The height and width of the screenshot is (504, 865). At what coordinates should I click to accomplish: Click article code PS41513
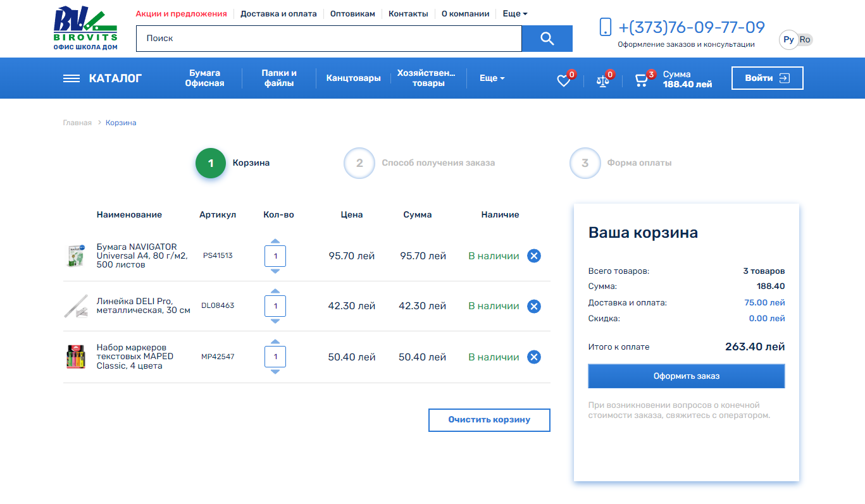pos(218,256)
